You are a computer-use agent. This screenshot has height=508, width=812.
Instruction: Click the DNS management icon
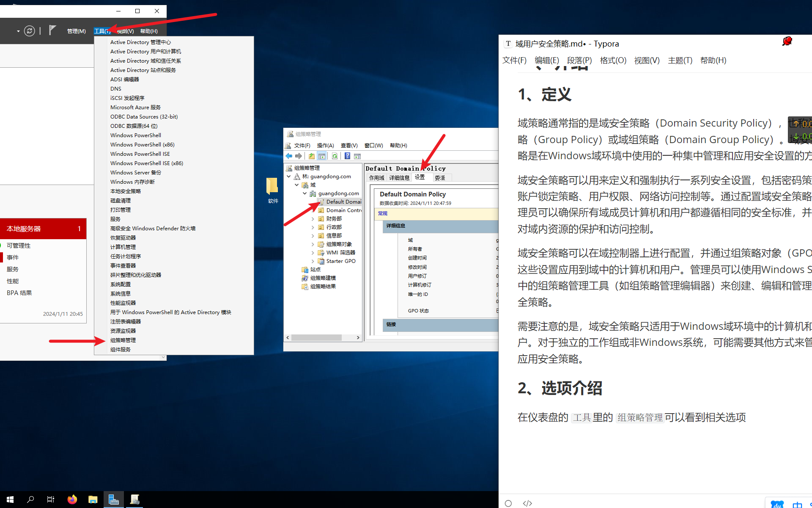coord(115,88)
